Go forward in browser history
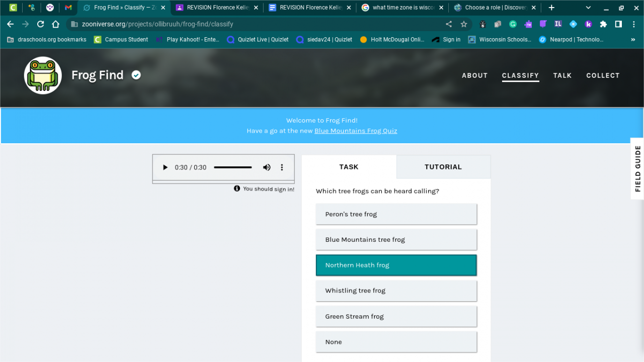Image resolution: width=644 pixels, height=362 pixels. click(26, 24)
